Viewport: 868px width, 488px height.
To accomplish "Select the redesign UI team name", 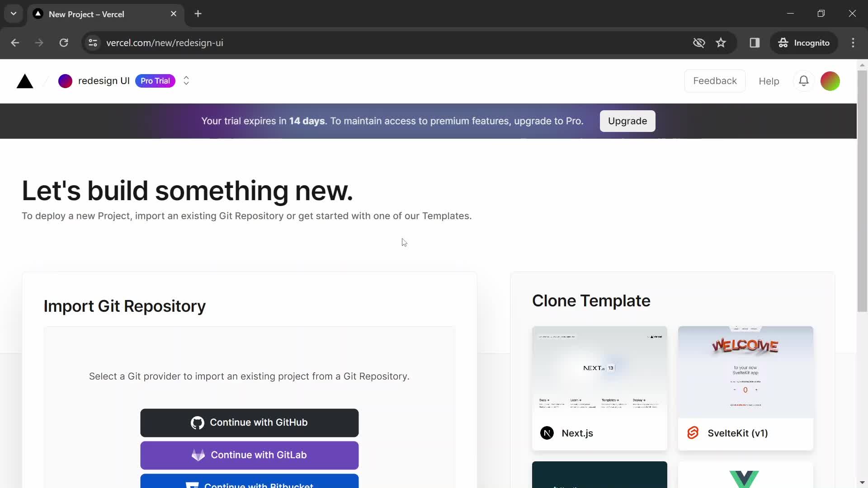I will 104,80.
